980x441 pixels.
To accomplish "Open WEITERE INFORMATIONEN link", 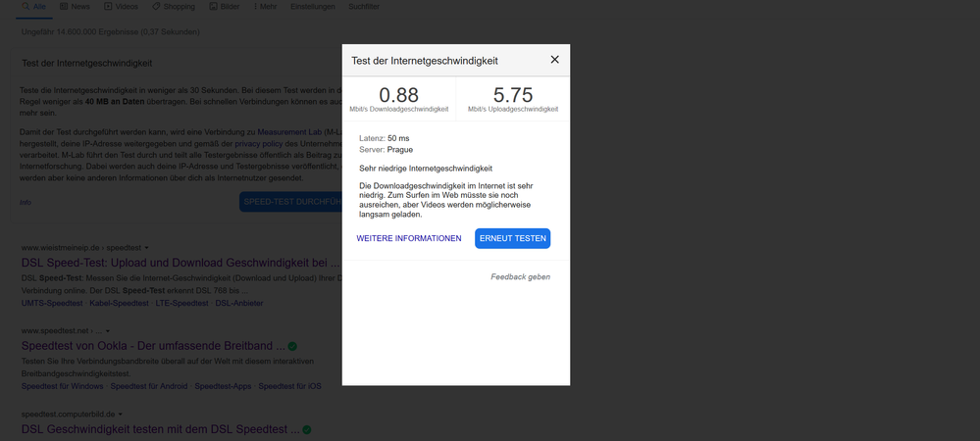I will click(x=409, y=238).
